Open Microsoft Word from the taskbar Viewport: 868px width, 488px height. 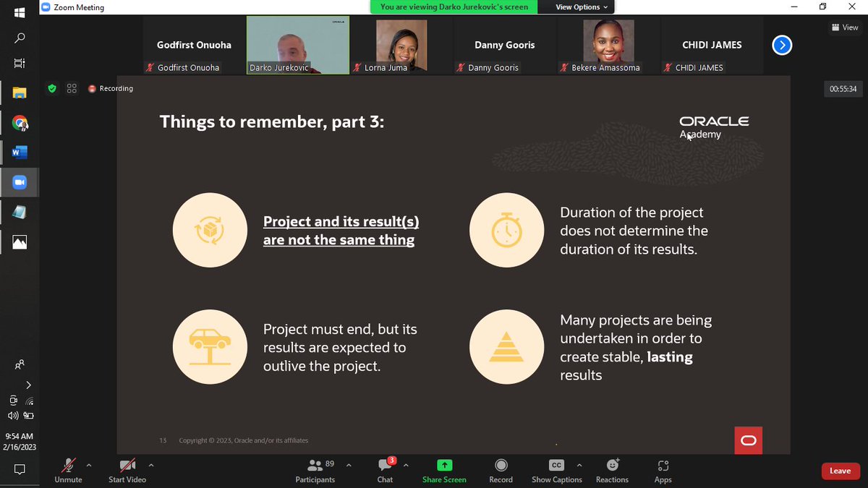tap(20, 153)
